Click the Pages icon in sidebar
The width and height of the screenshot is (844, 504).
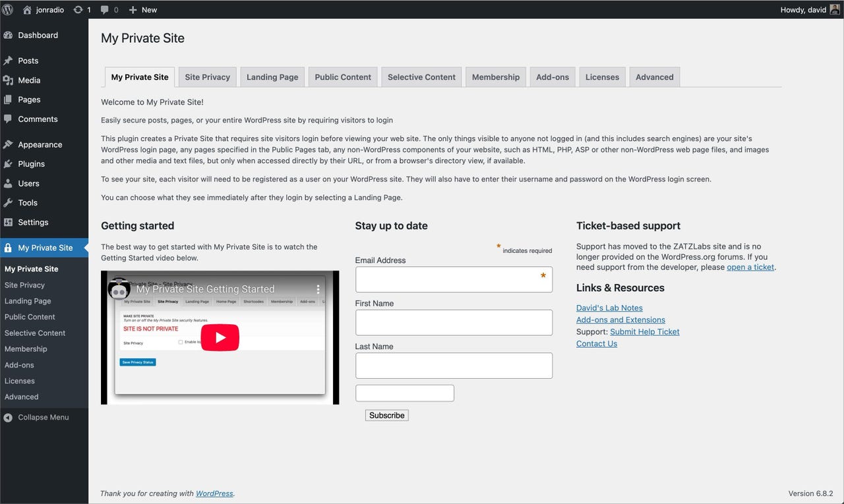(x=8, y=99)
